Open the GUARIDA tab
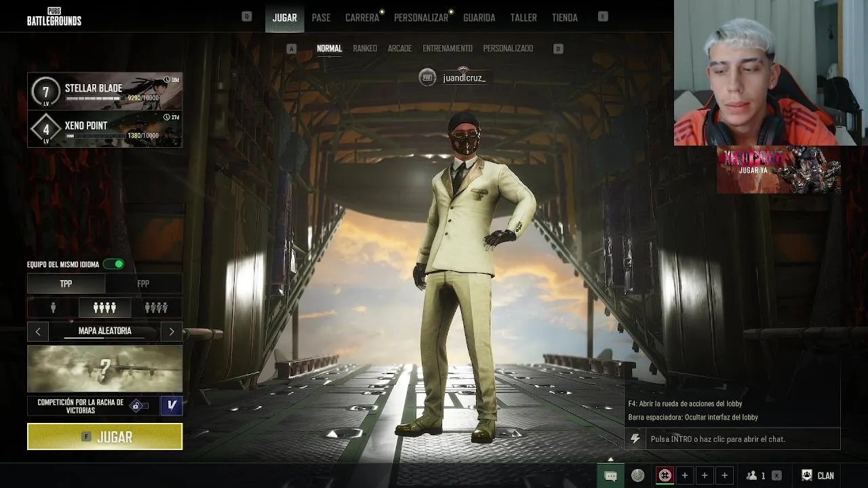Viewport: 868px width, 488px height. (479, 18)
